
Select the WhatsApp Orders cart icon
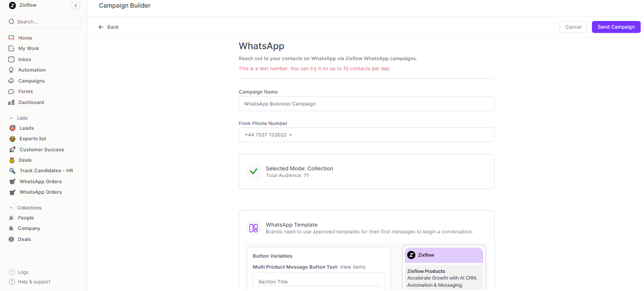click(11, 181)
